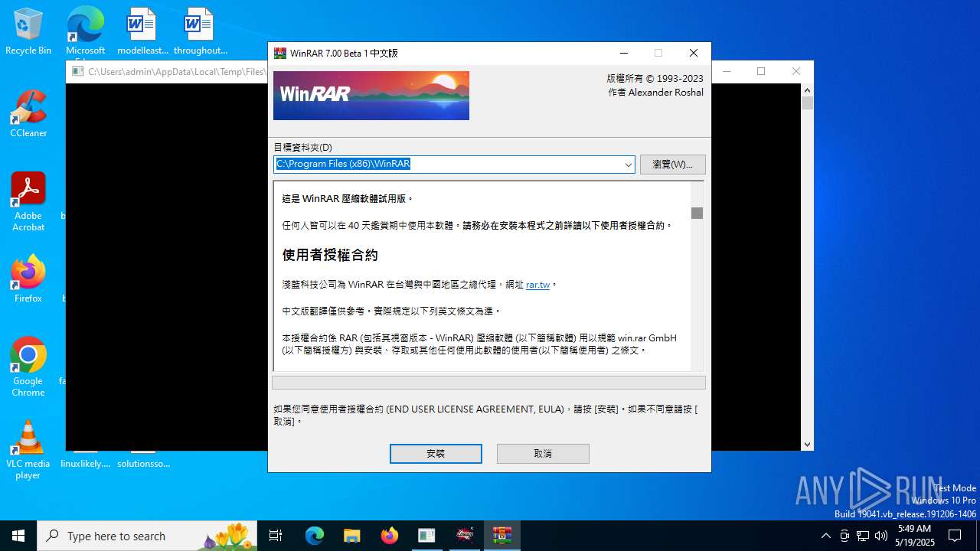980x551 pixels.
Task: Click the 安裝 install button
Action: tap(436, 454)
